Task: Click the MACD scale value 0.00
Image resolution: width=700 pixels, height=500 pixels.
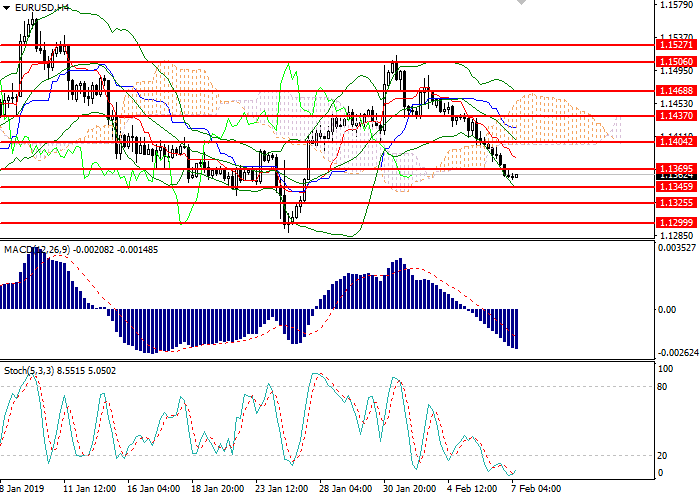Action: [x=665, y=309]
